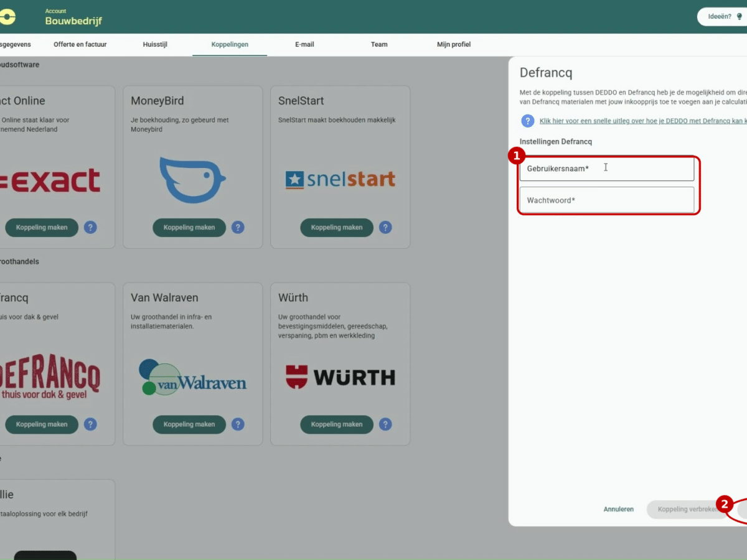Image resolution: width=747 pixels, height=560 pixels.
Task: Click the Van Walraven card title
Action: (x=164, y=298)
